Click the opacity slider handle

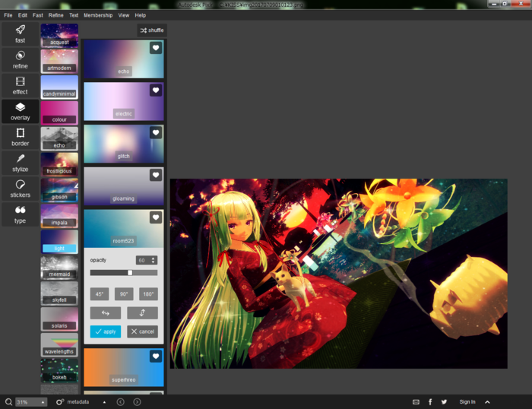pos(130,273)
